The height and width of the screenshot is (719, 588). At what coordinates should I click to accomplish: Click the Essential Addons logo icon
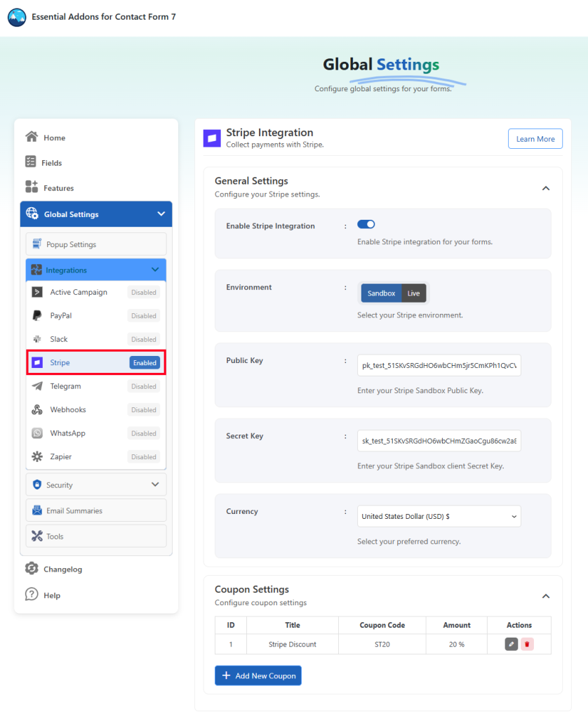click(x=17, y=18)
